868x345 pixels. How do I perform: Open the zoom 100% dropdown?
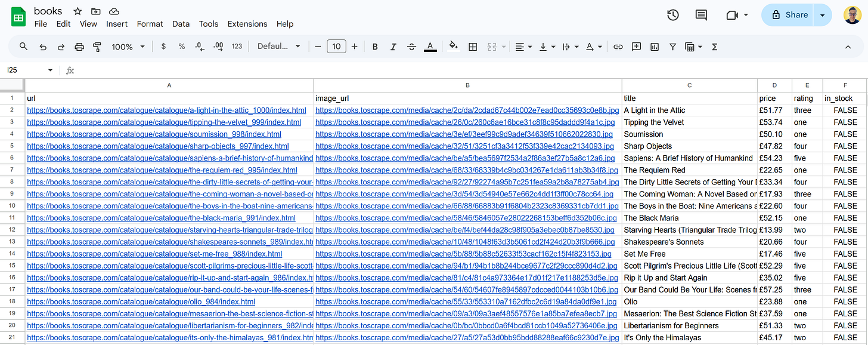click(x=128, y=47)
